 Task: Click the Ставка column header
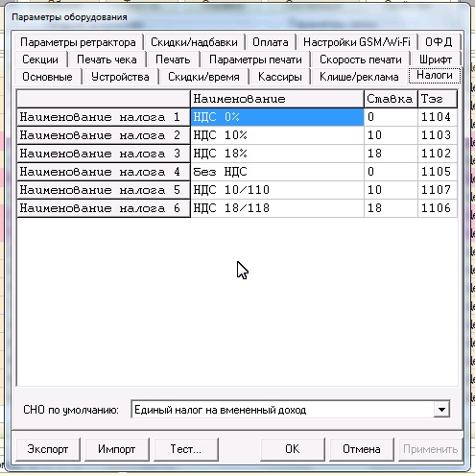(391, 99)
